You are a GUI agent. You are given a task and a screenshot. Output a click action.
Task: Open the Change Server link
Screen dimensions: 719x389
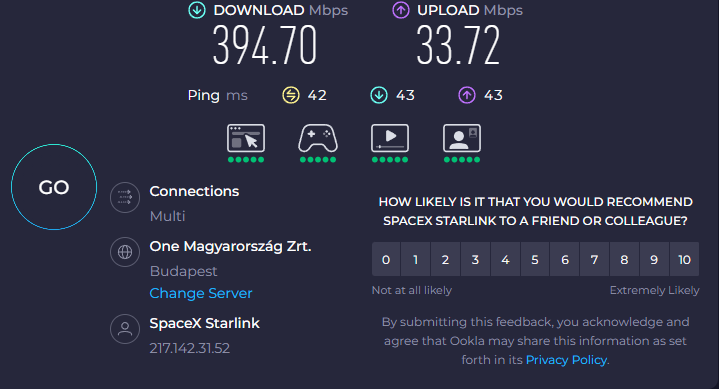pos(201,293)
